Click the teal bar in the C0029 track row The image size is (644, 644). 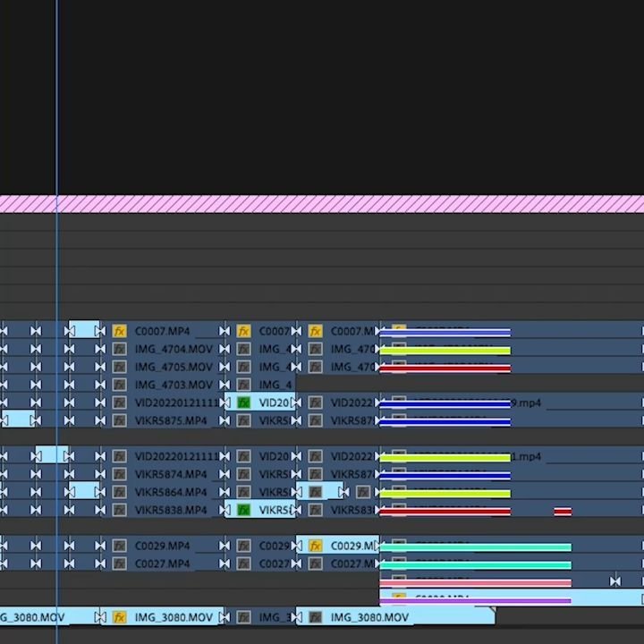tap(474, 547)
